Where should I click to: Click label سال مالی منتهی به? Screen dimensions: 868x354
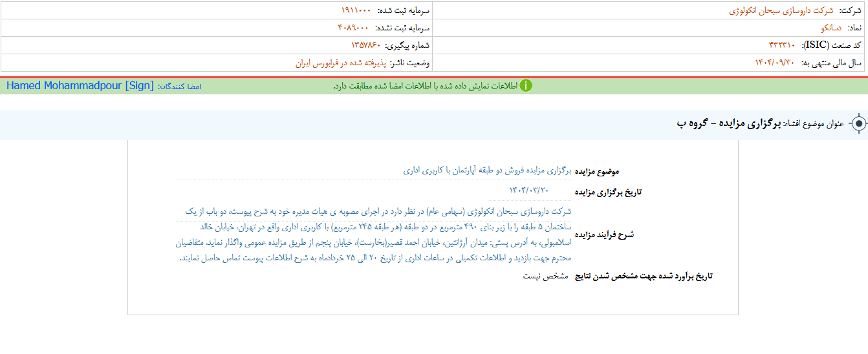click(832, 63)
